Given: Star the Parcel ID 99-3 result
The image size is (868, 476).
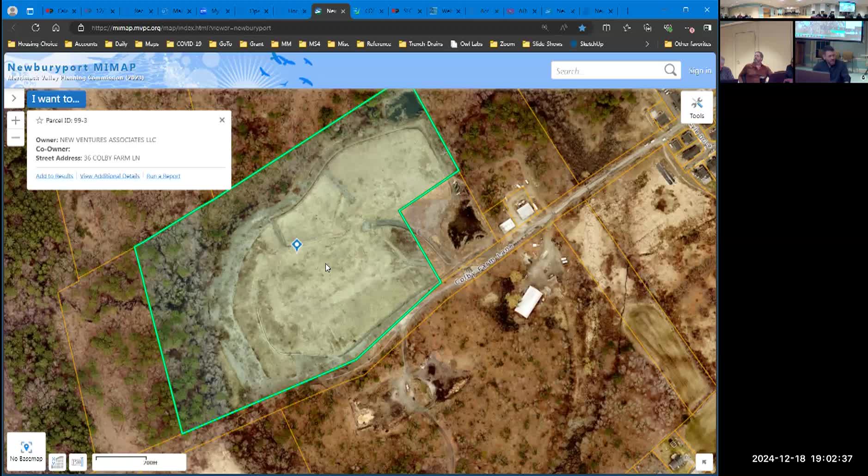Looking at the screenshot, I should point(40,120).
